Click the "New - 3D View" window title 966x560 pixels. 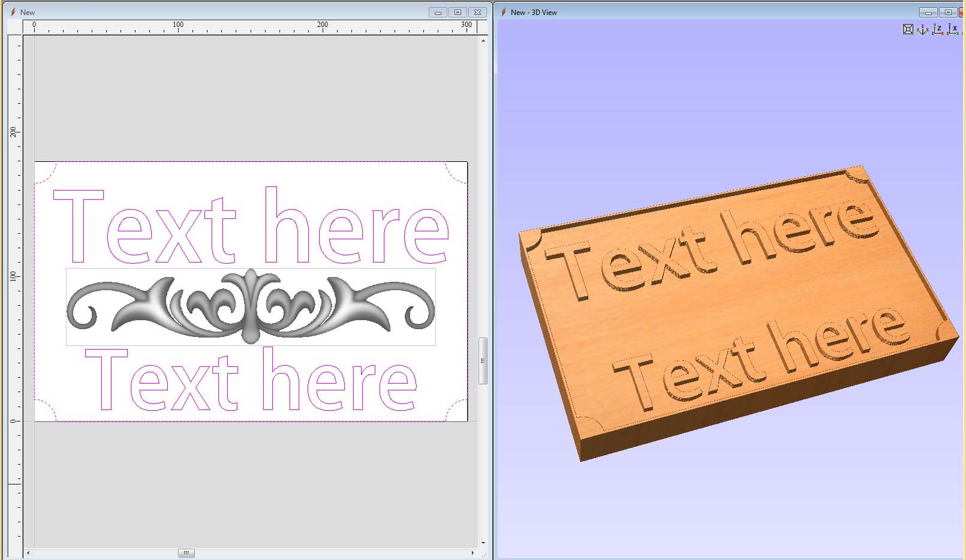click(534, 12)
